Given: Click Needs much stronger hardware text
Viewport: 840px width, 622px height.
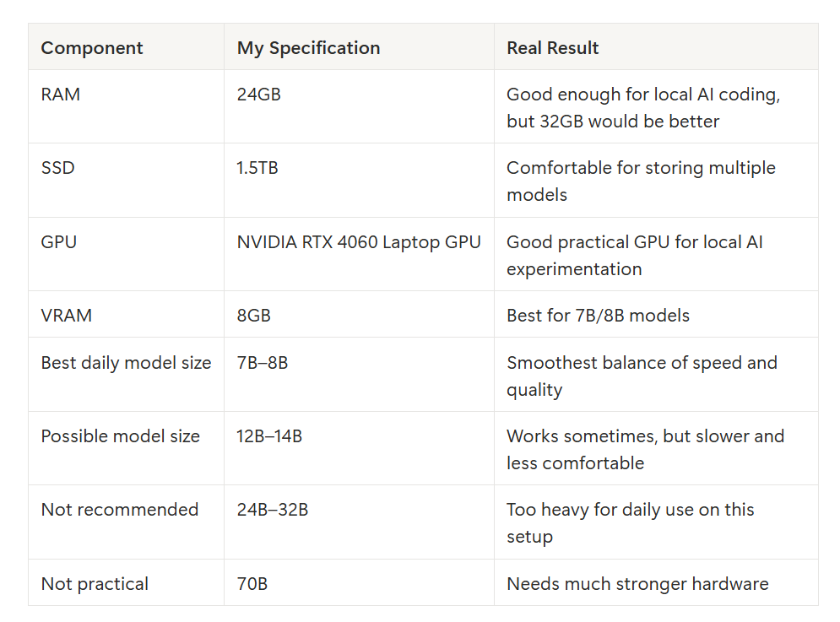Looking at the screenshot, I should coord(637,583).
